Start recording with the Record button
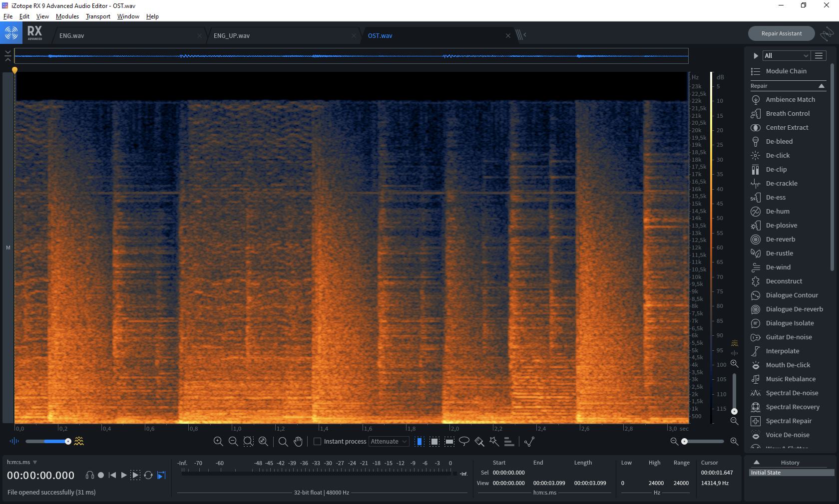Viewport: 839px width, 504px height. (x=101, y=475)
